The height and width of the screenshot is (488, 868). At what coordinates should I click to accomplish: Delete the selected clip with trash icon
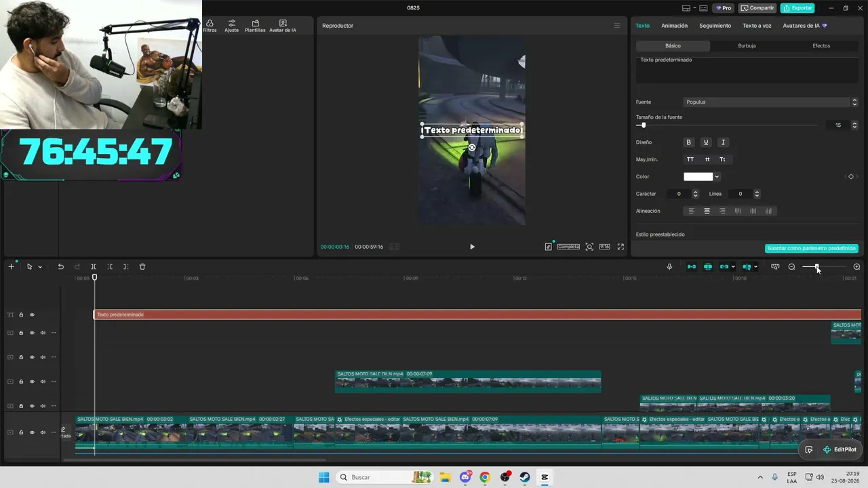click(x=142, y=266)
